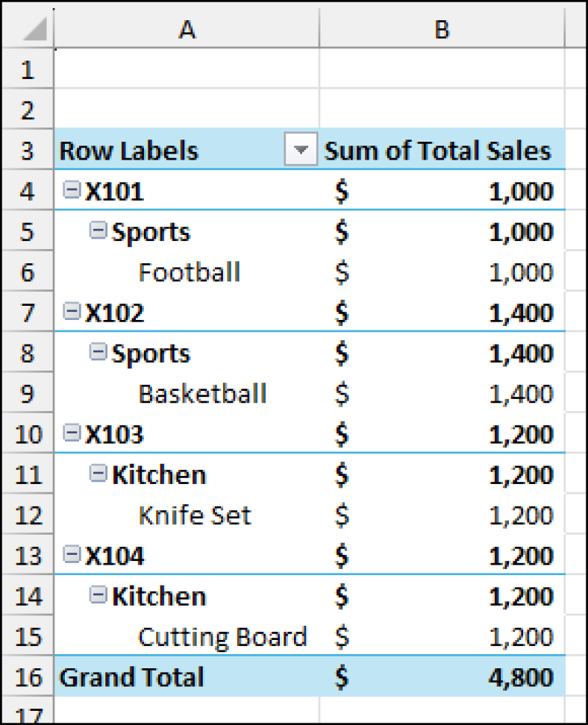The width and height of the screenshot is (588, 725).
Task: Collapse the X101 group
Action: pyautogui.click(x=72, y=189)
